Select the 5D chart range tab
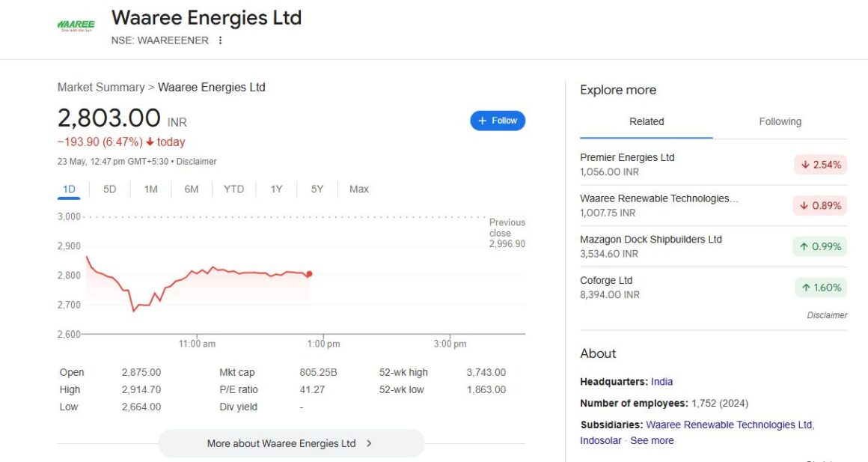This screenshot has height=462, width=868. point(110,189)
